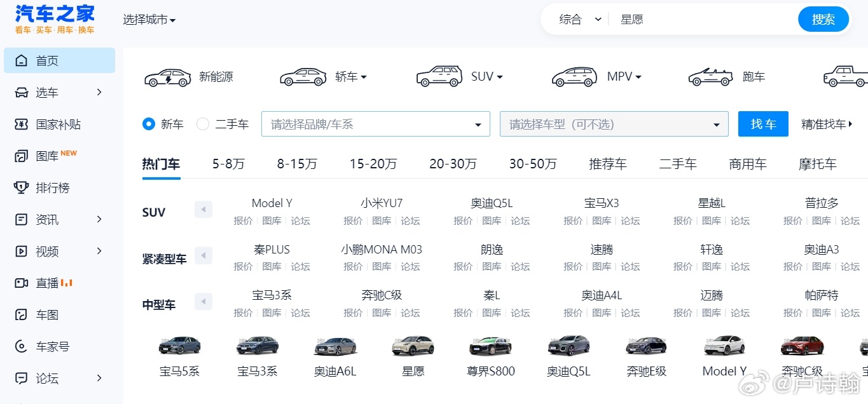Image resolution: width=868 pixels, height=404 pixels.
Task: Click the 迈腾 model name
Action: 712,295
